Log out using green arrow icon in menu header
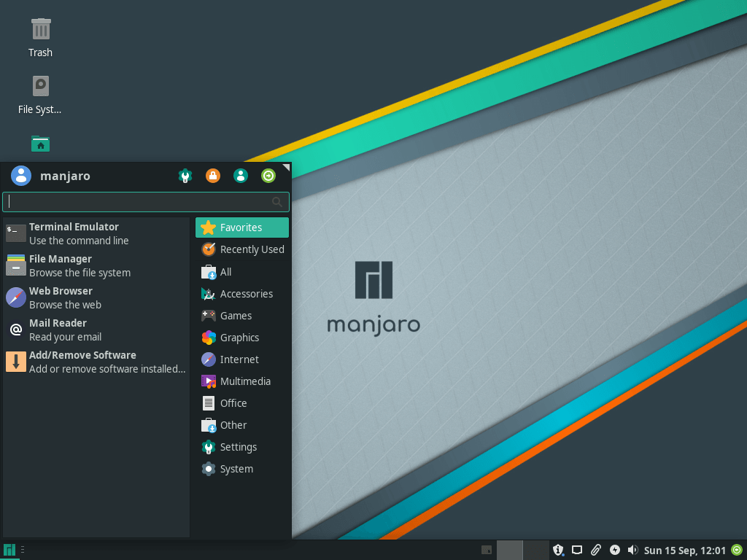 [268, 176]
